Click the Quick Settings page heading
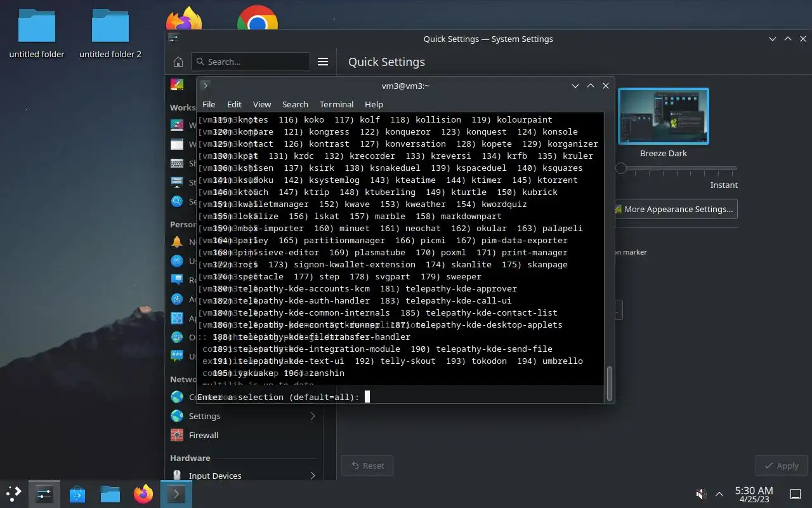 pyautogui.click(x=386, y=62)
